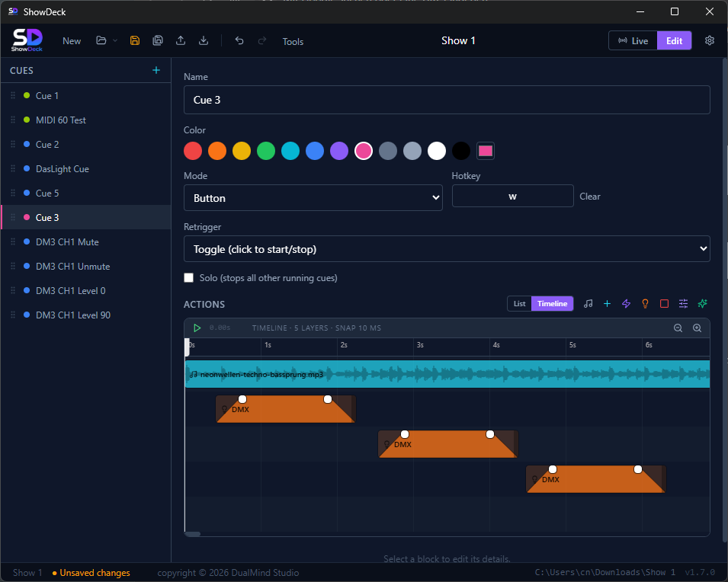The image size is (728, 582).
Task: Select the third DMX block near 5s
Action: [595, 481]
